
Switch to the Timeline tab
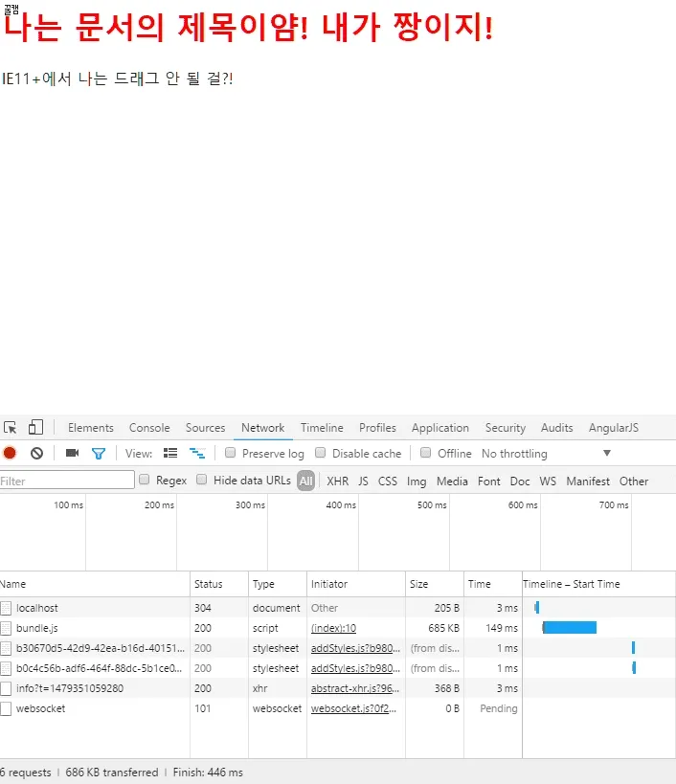click(322, 428)
